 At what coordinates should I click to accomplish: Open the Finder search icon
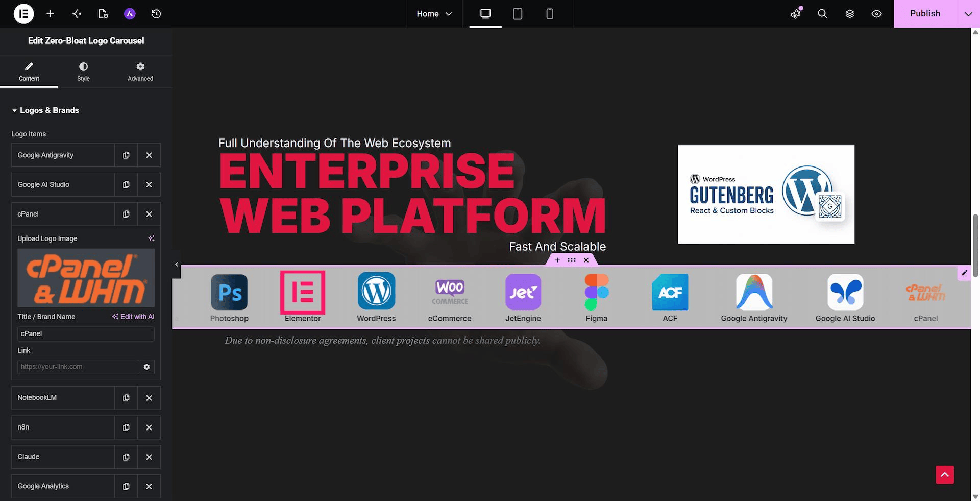pos(823,14)
